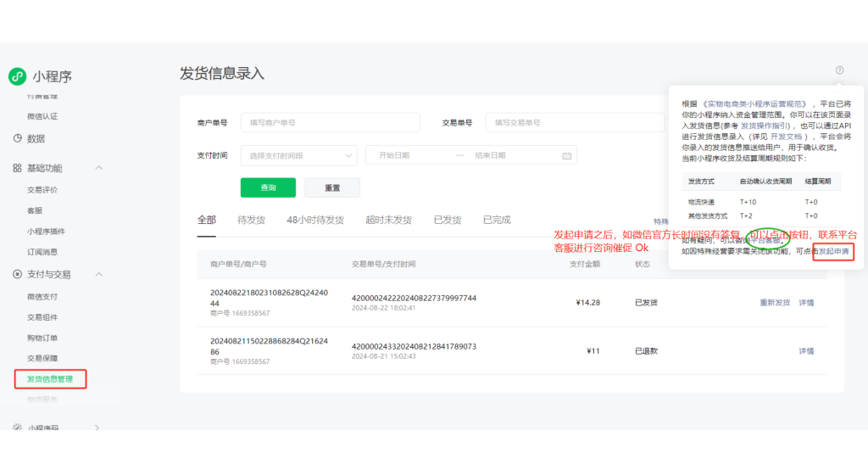Collapse the 基础功能 section chevron

pos(98,168)
